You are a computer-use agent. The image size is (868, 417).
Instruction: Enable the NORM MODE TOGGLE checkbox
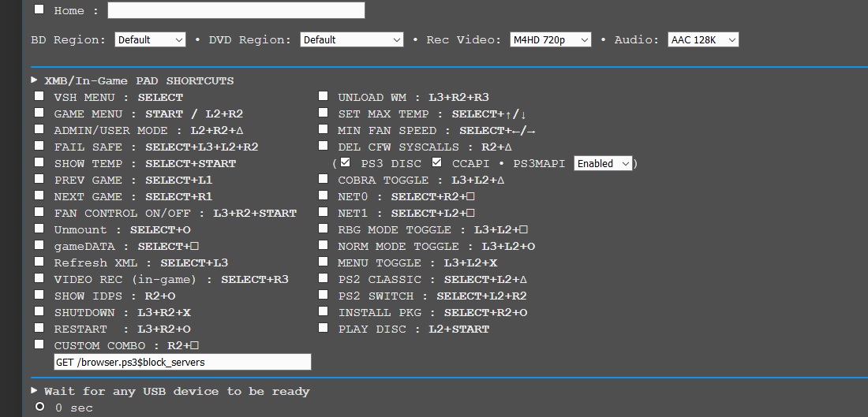[x=324, y=245]
